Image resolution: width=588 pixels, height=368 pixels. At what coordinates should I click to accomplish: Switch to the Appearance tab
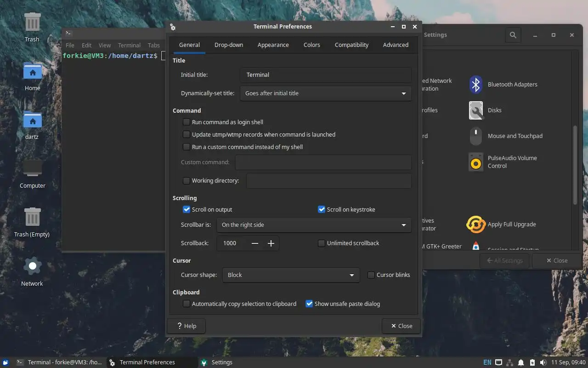coord(273,45)
